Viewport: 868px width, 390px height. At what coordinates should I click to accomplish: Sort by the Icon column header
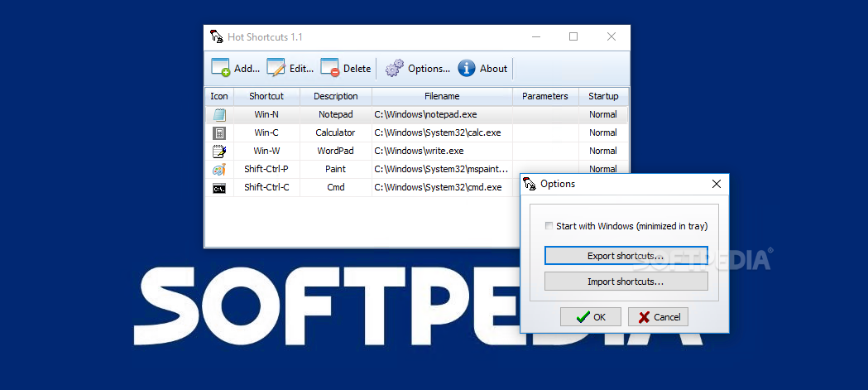tap(219, 96)
